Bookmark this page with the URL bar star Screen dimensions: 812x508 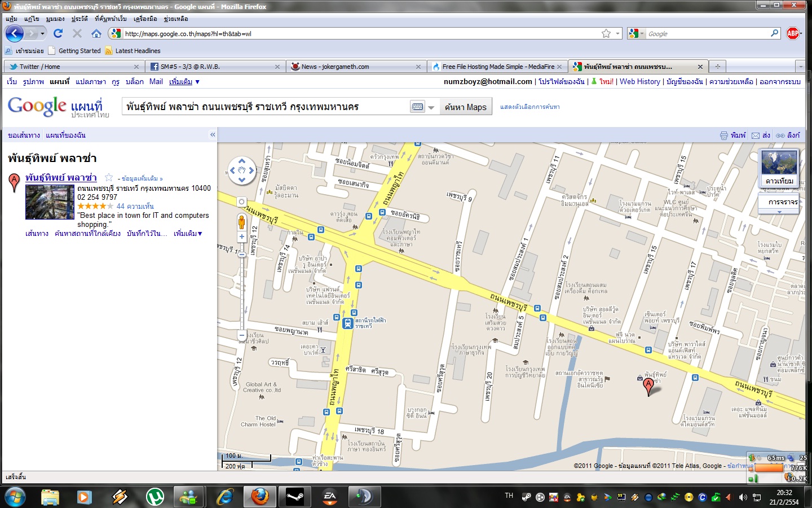coord(606,33)
